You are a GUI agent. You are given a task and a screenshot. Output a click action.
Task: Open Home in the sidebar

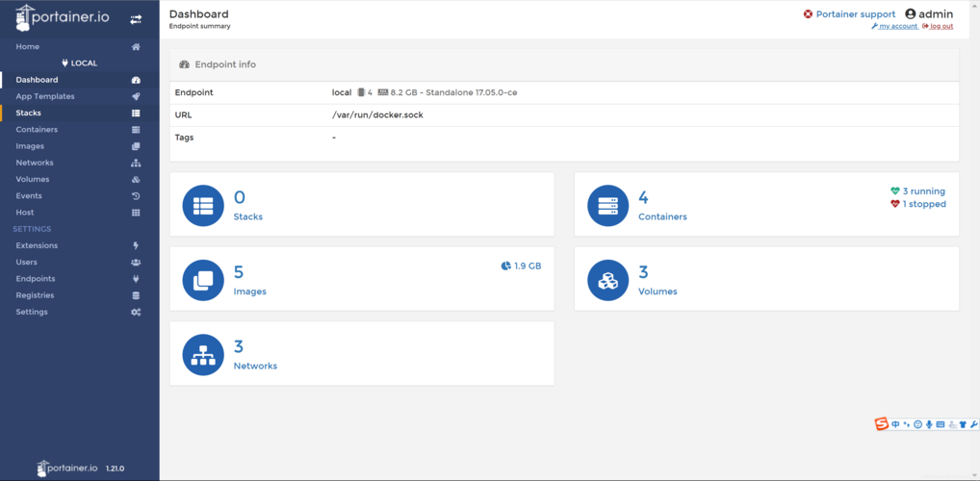tap(28, 47)
